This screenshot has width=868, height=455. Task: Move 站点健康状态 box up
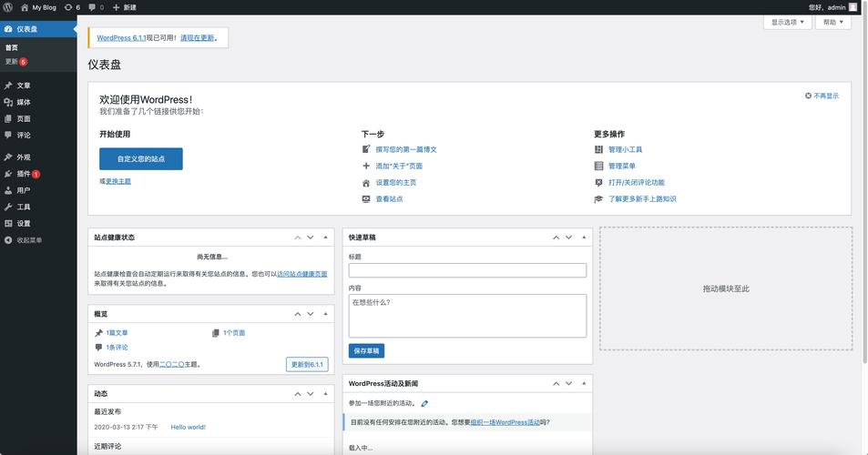(x=298, y=238)
